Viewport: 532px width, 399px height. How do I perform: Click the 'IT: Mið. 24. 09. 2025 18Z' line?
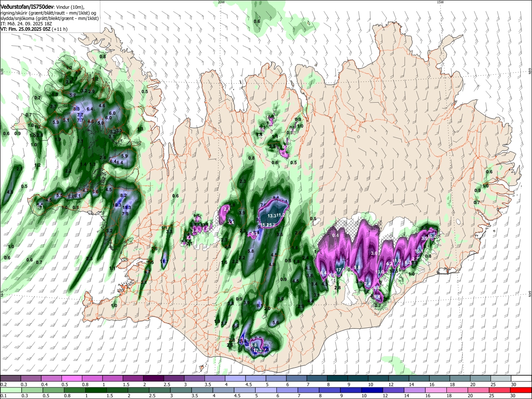tap(26, 24)
